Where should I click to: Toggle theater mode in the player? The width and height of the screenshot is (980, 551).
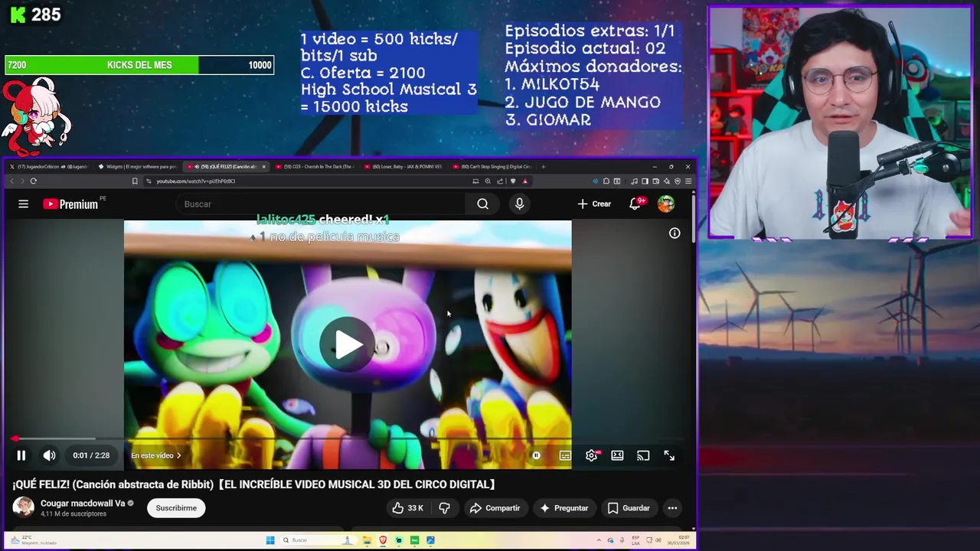tap(617, 455)
